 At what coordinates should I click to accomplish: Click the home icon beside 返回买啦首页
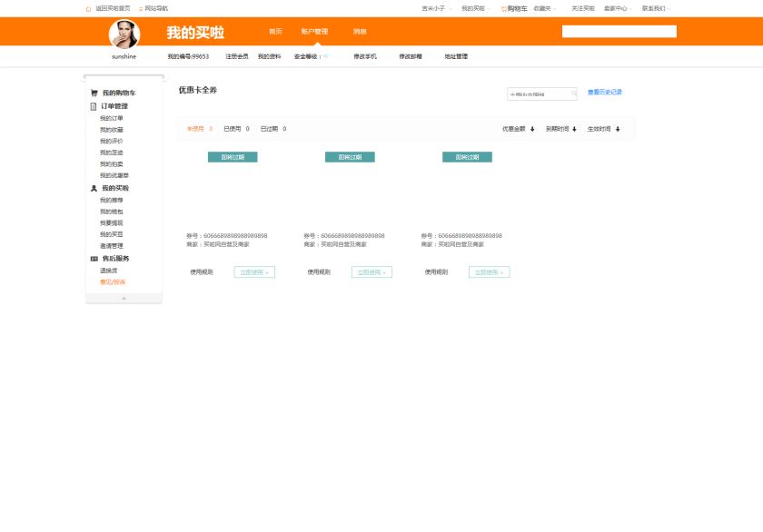coord(88,9)
